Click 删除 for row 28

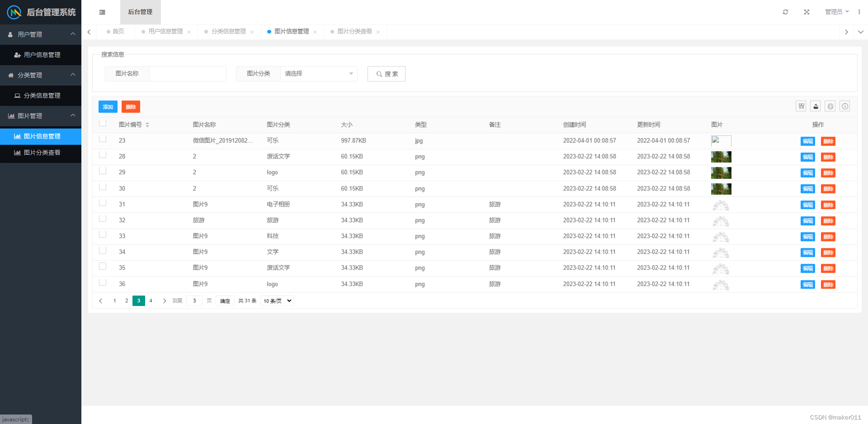[828, 157]
